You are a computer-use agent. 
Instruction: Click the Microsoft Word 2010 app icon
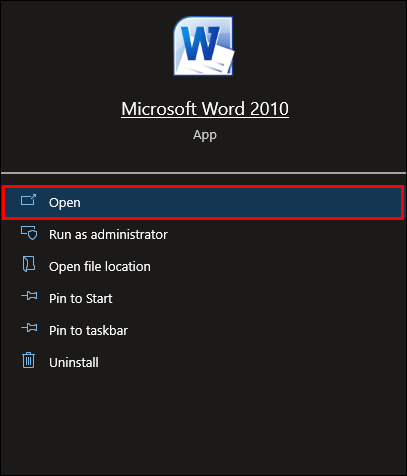203,46
